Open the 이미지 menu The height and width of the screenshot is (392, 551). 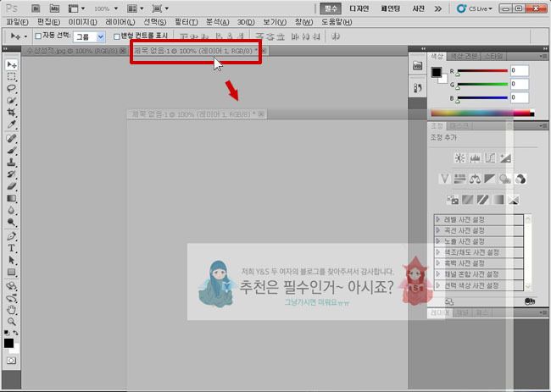pos(82,22)
